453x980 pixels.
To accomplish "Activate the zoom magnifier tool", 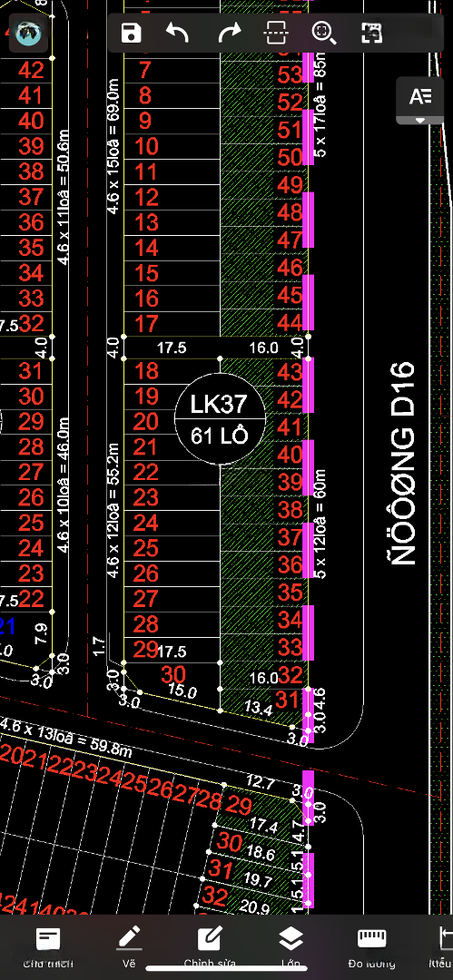I will click(324, 33).
